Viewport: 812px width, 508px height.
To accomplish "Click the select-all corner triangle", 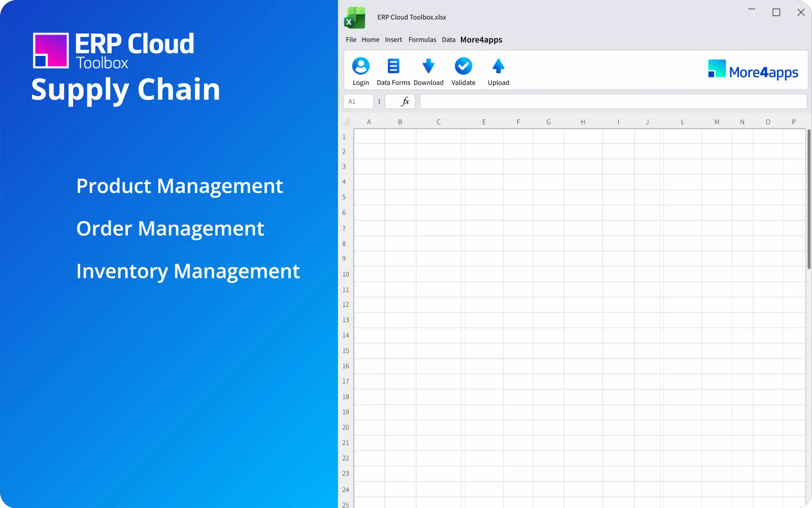I will pyautogui.click(x=347, y=122).
